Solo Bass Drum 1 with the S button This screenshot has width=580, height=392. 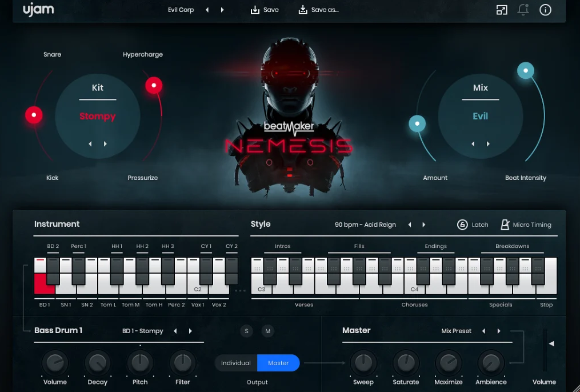pyautogui.click(x=246, y=331)
